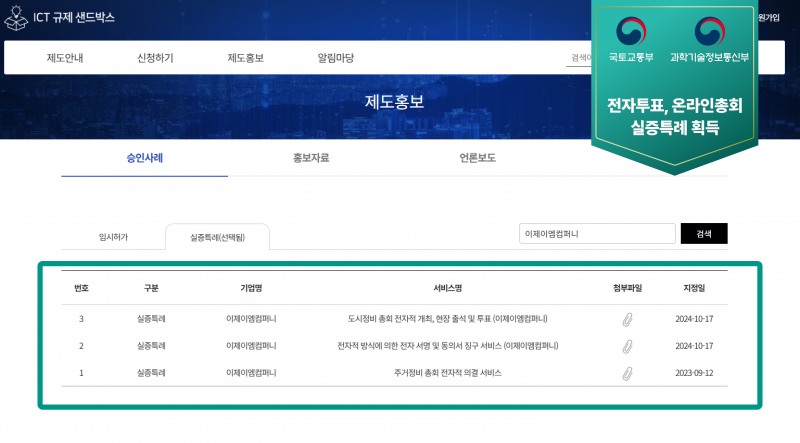Click 2024-10-17 date in row 3
This screenshot has width=800, height=443.
[x=694, y=319]
